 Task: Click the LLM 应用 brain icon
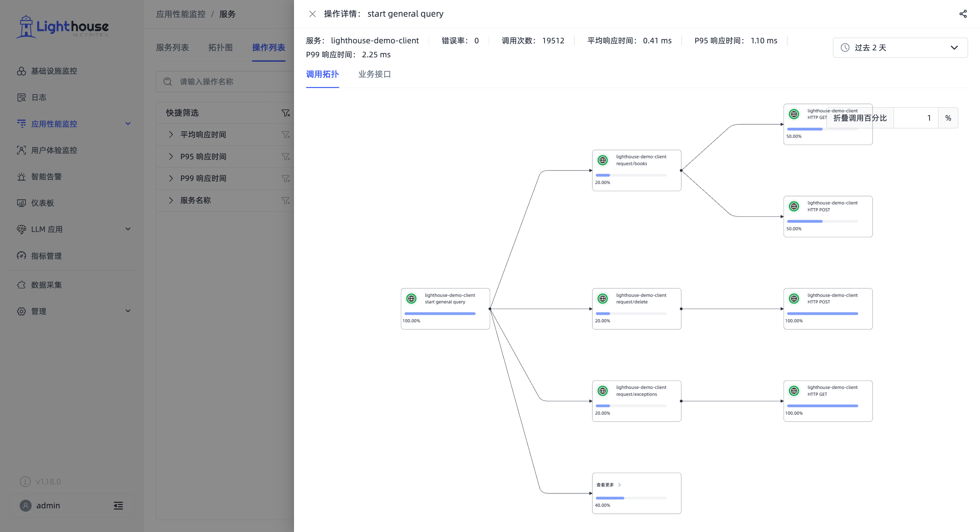(21, 229)
